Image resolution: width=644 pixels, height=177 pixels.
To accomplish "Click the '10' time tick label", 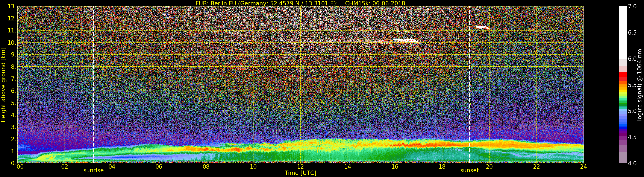I will click(253, 167).
